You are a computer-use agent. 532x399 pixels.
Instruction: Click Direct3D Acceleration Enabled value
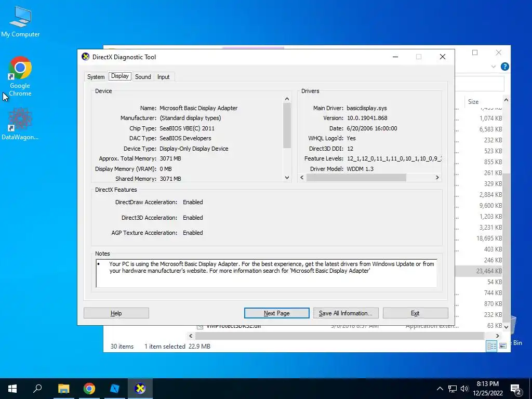[193, 218]
